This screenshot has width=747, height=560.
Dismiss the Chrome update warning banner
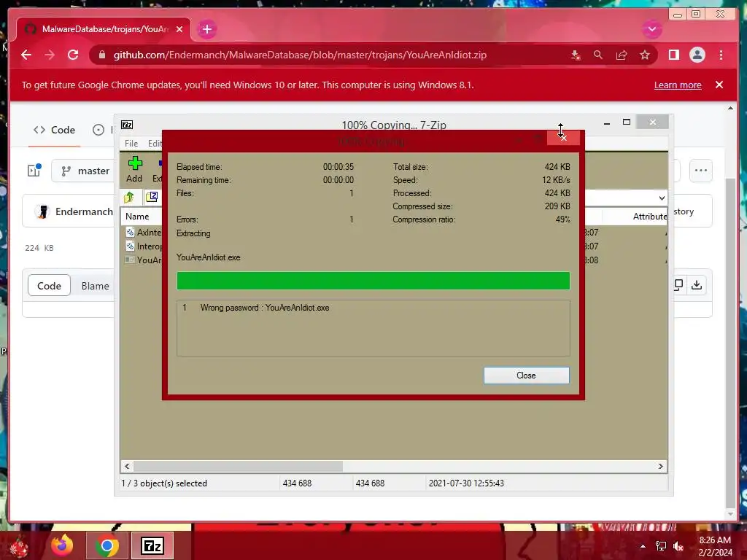pos(719,85)
